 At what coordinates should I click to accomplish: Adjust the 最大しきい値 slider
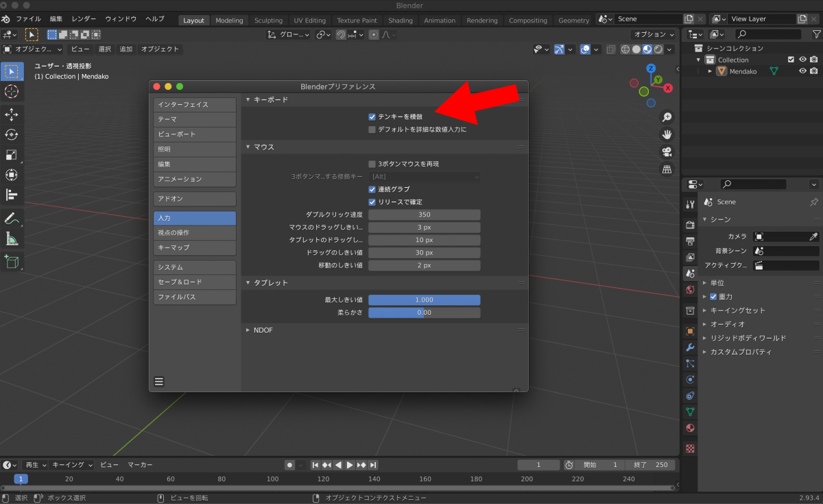click(424, 300)
